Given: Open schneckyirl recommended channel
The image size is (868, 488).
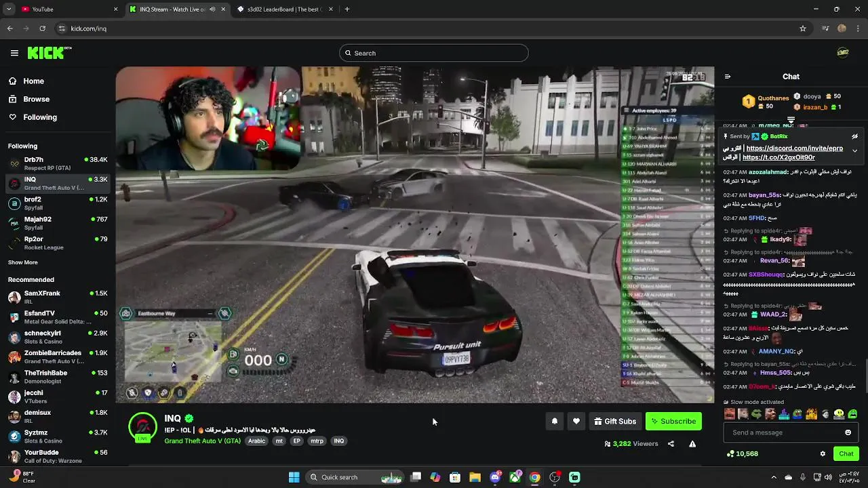Looking at the screenshot, I should click(x=57, y=337).
